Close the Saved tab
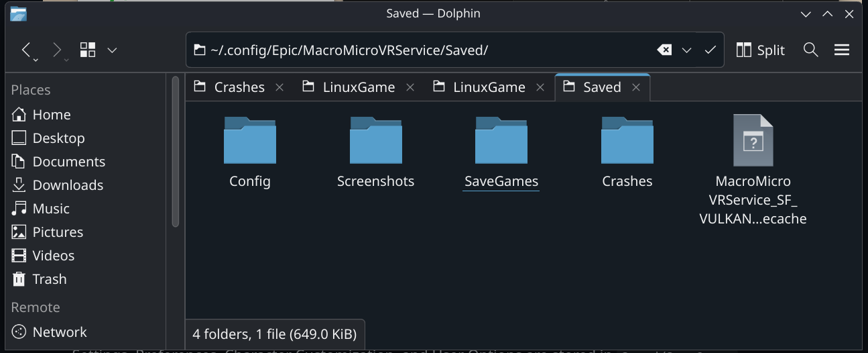The height and width of the screenshot is (353, 868). pyautogui.click(x=636, y=87)
